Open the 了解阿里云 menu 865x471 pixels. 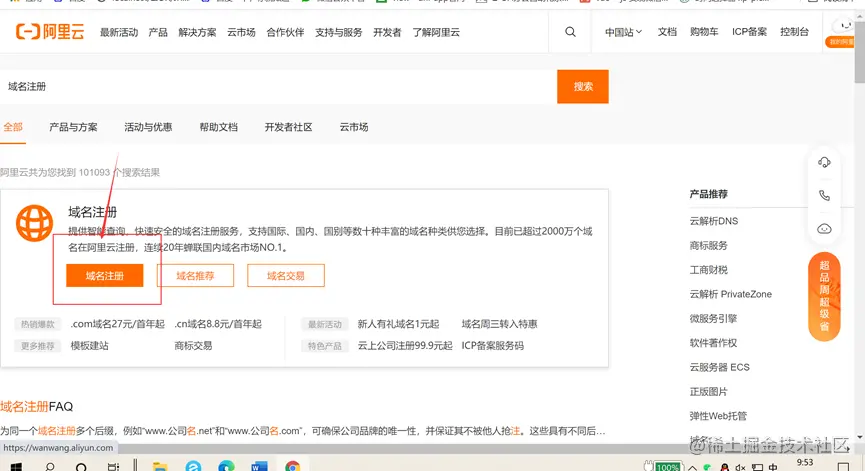point(436,33)
